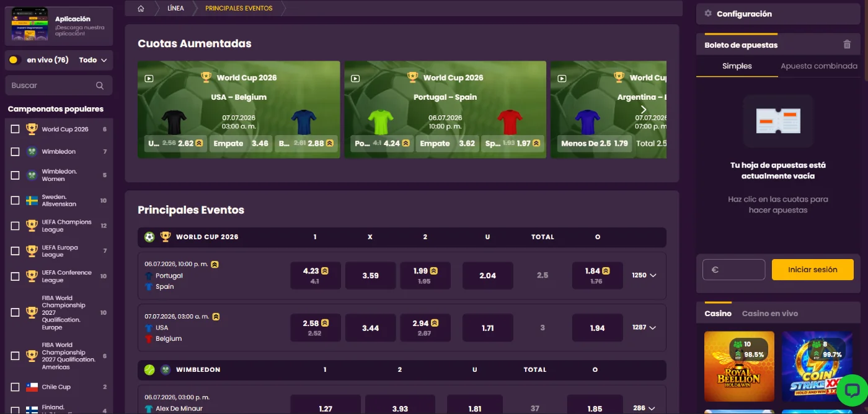Click trophy icon next to UEFA Europa League

point(32,251)
